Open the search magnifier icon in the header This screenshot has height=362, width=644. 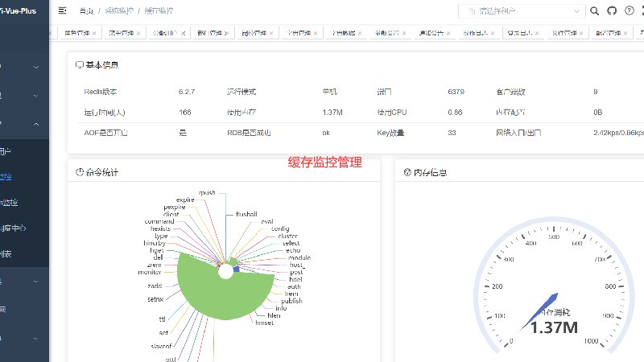tap(594, 11)
